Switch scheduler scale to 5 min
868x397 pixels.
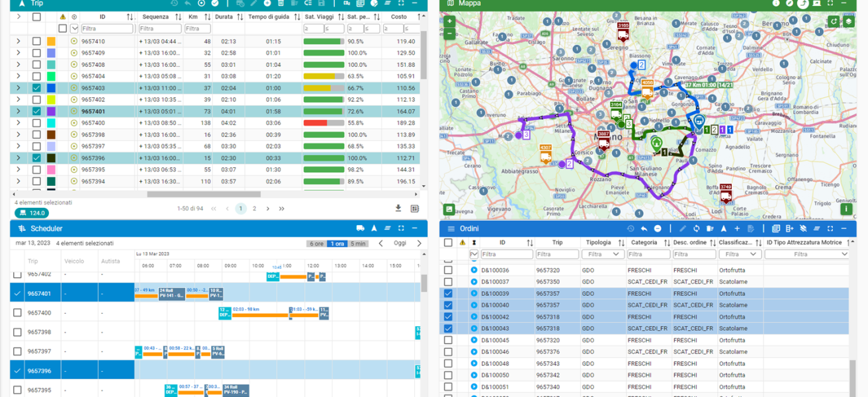point(358,243)
